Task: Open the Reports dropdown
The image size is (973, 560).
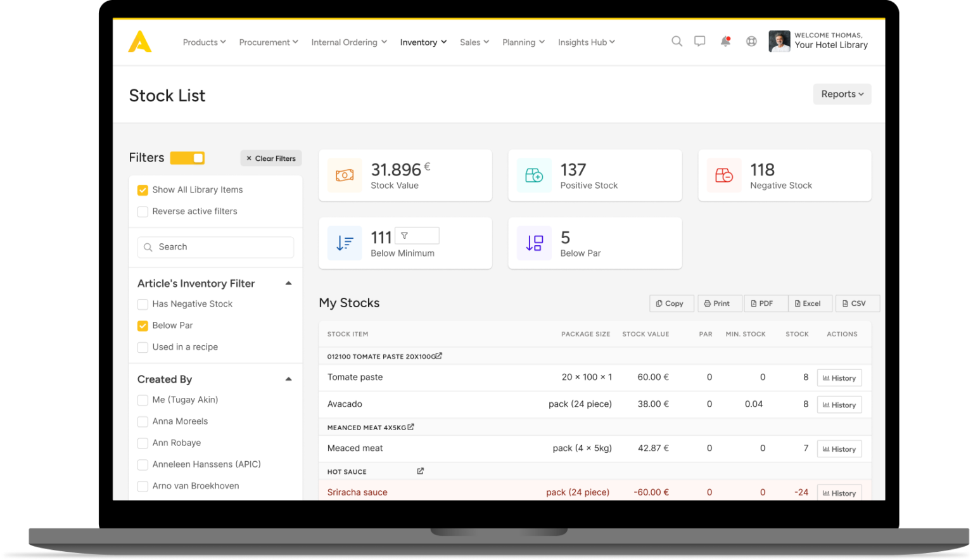Action: coord(842,94)
